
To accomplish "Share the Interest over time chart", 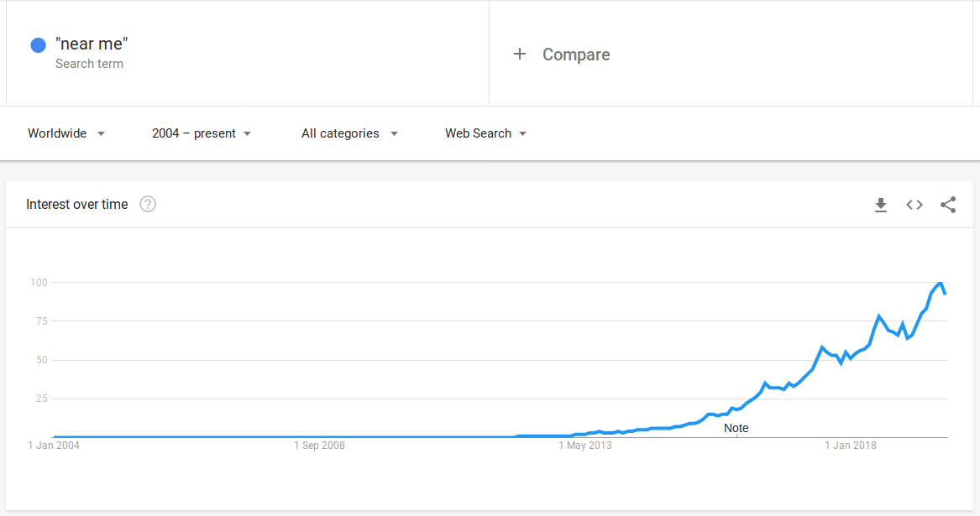I will (948, 205).
